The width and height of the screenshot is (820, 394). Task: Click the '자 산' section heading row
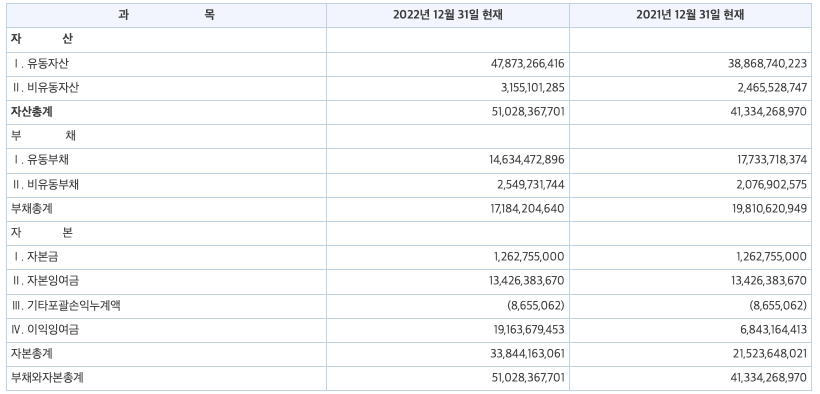pos(409,40)
